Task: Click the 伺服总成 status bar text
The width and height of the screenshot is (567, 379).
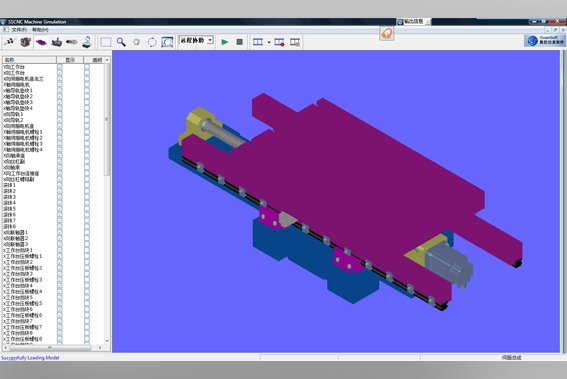Action: pyautogui.click(x=511, y=358)
